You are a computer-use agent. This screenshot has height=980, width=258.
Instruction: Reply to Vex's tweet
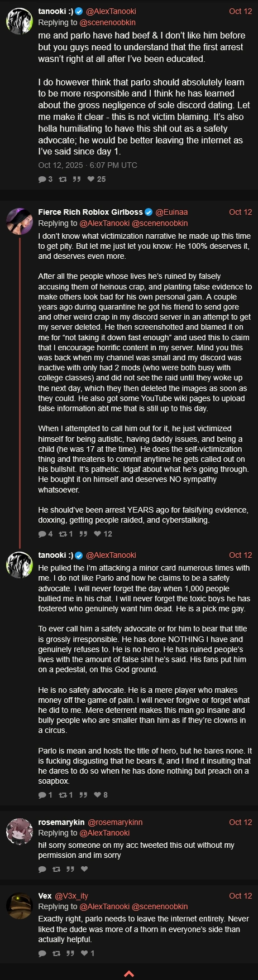point(42,954)
